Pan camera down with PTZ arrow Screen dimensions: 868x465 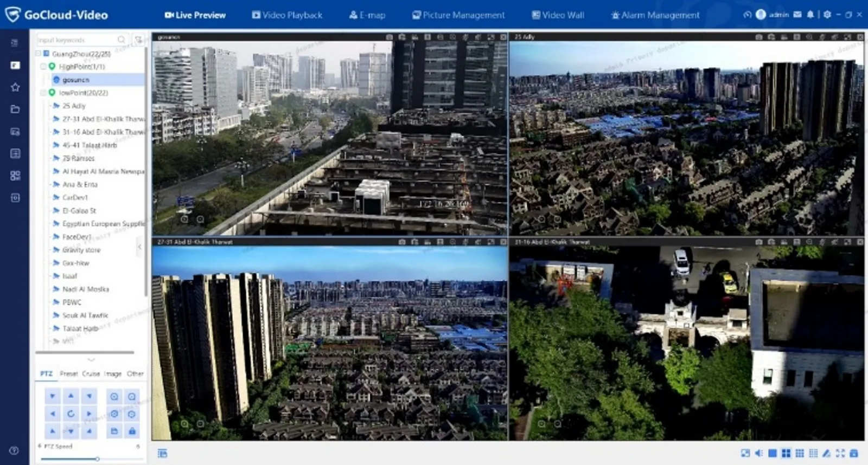click(71, 431)
